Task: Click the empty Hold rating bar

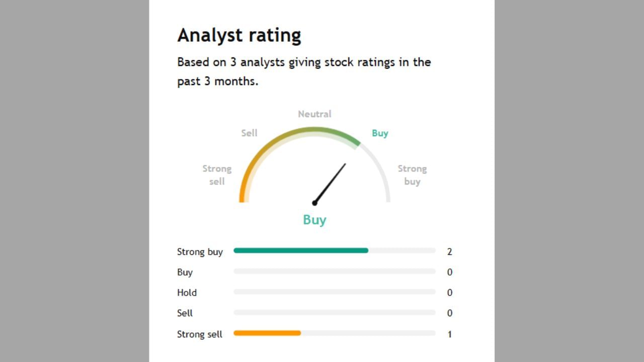Action: pyautogui.click(x=335, y=292)
